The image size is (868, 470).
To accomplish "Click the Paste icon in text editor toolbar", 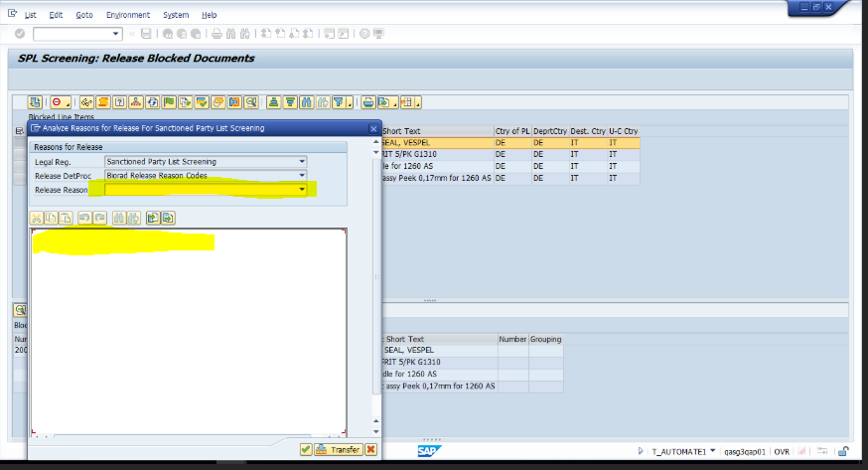I will 66,219.
